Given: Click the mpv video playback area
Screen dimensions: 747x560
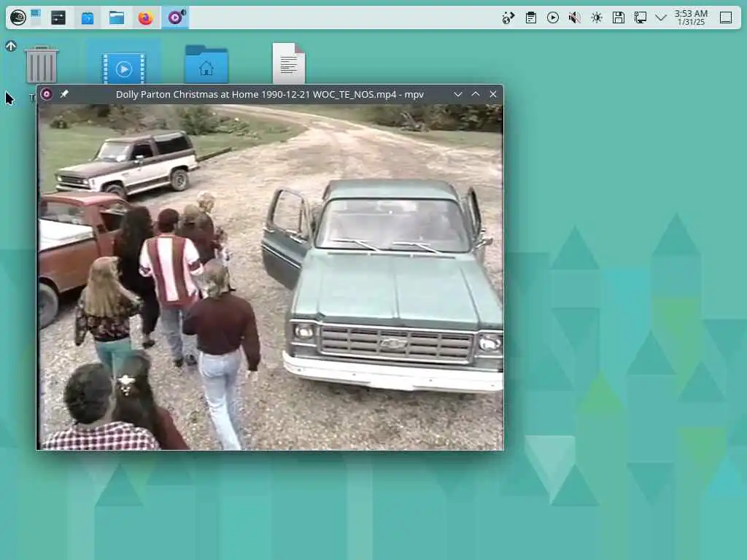Looking at the screenshot, I should click(270, 277).
